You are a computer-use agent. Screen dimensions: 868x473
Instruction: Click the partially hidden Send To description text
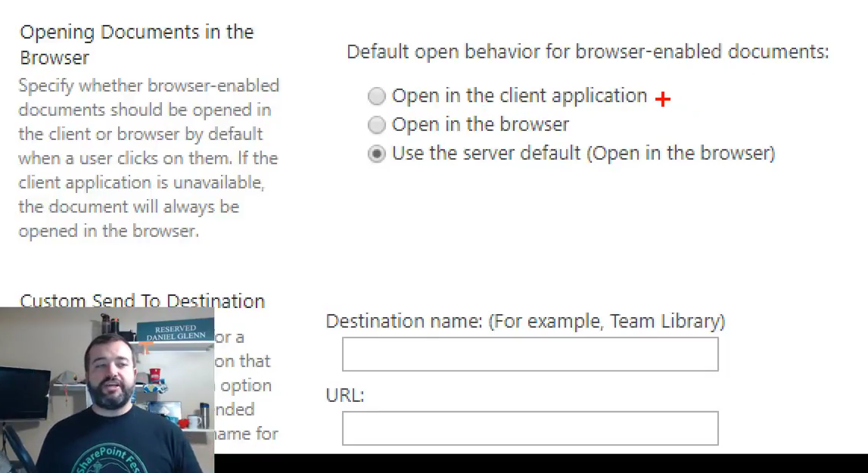(244, 385)
